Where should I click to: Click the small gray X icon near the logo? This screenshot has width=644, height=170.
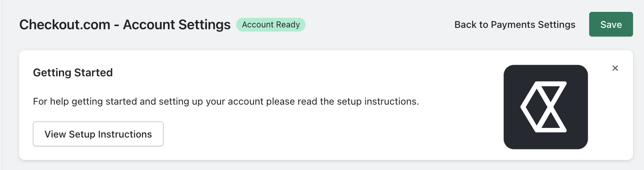click(615, 68)
